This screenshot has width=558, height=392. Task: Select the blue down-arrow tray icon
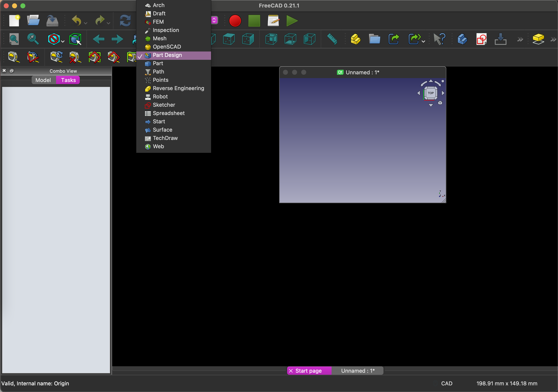click(x=501, y=39)
